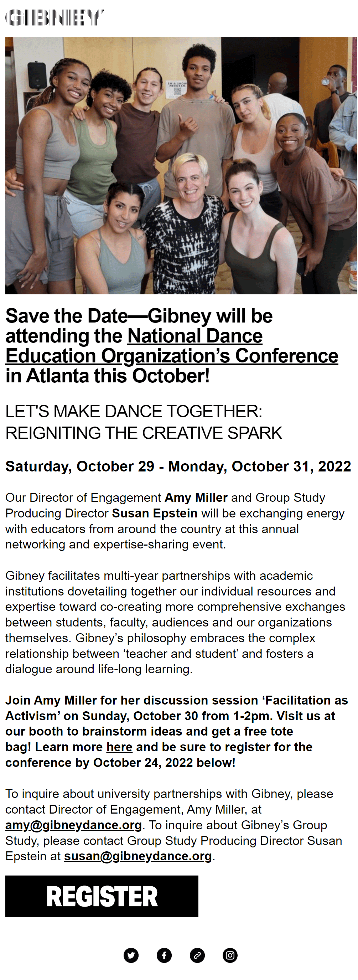Click the amy@gibneydance.org email link
The image size is (358, 980).
click(x=73, y=825)
